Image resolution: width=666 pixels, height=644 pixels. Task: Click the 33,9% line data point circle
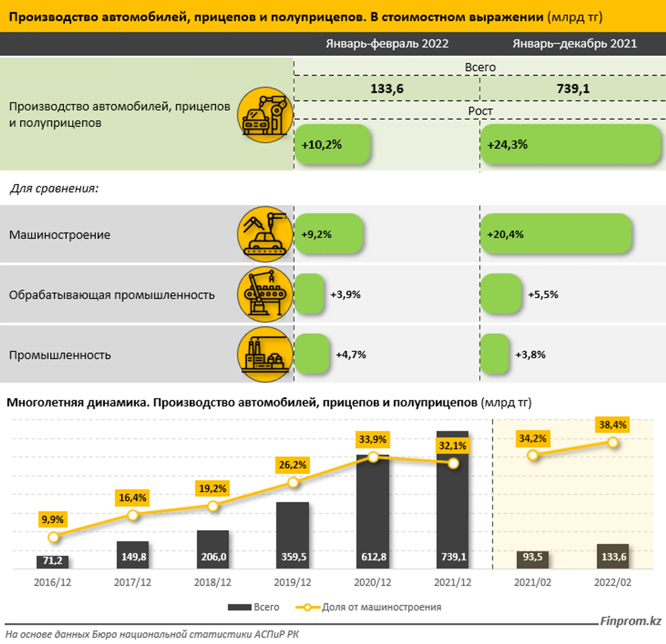tap(373, 457)
